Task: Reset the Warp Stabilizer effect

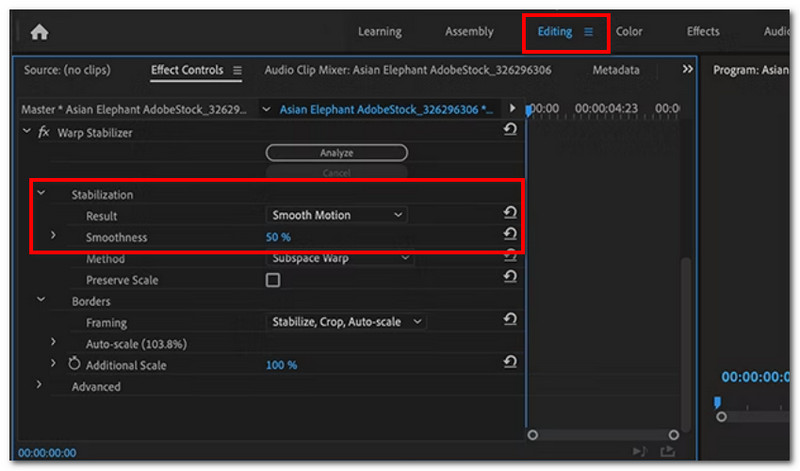Action: (510, 129)
